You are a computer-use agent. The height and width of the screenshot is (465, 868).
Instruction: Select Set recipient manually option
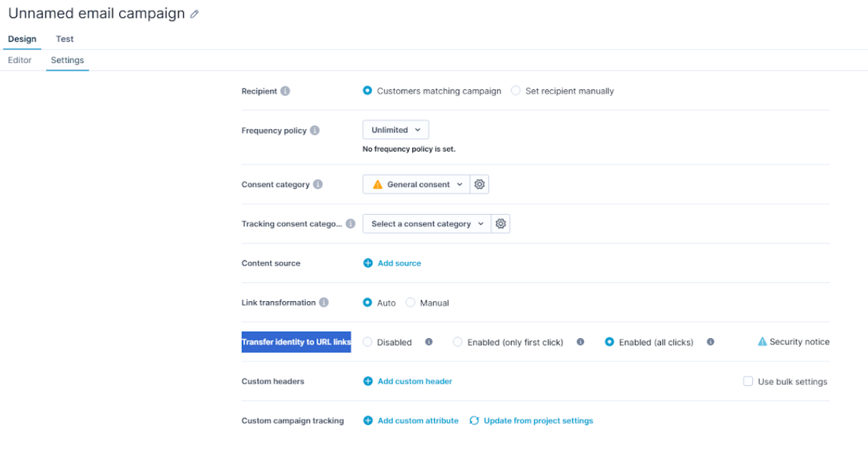pos(516,91)
